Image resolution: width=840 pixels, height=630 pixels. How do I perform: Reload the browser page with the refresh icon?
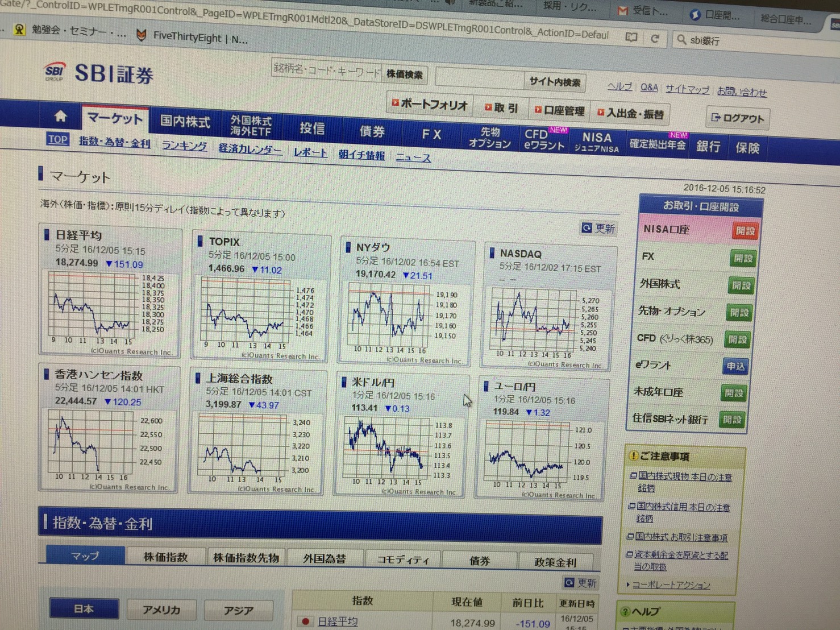(655, 38)
